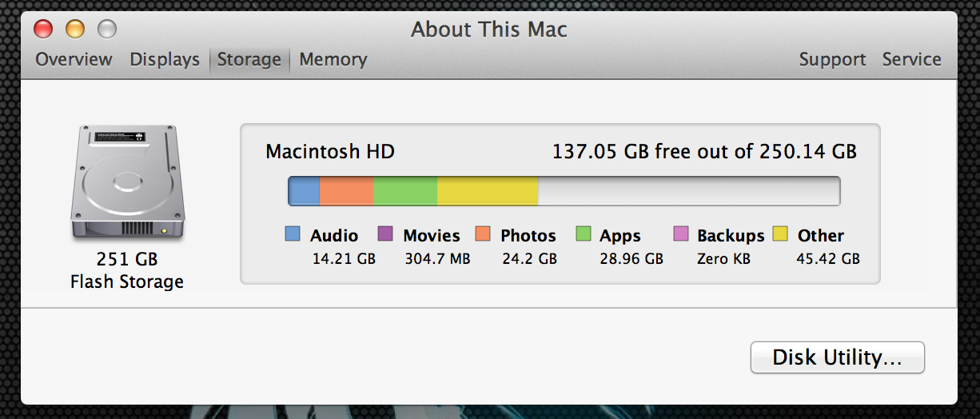This screenshot has width=980, height=419.
Task: Switch to the Overview tab
Action: click(74, 59)
